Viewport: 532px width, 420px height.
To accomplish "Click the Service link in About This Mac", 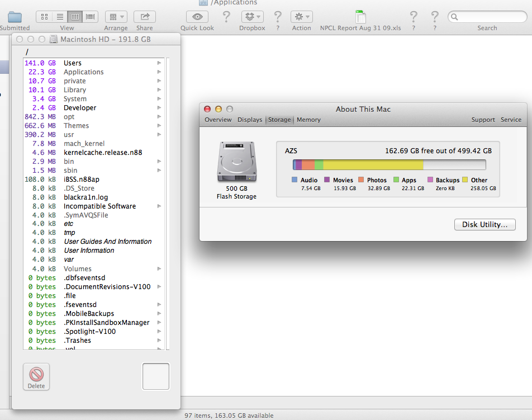I will click(511, 120).
